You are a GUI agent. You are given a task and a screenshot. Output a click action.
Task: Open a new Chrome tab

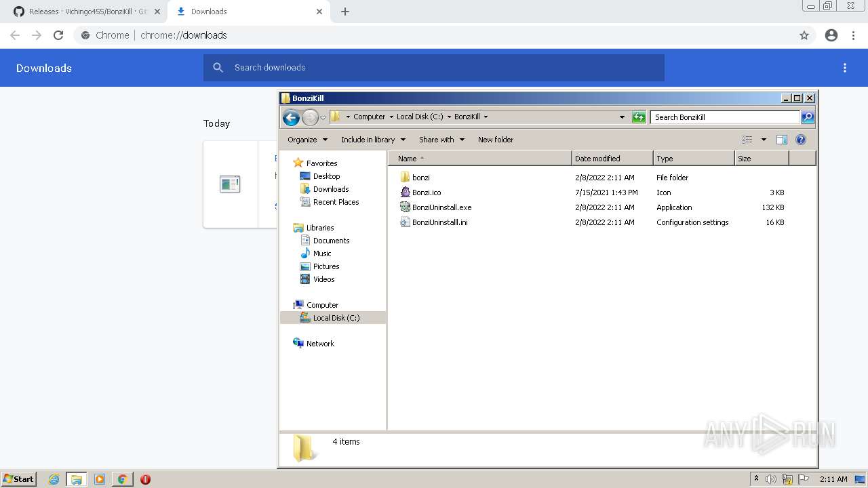tap(345, 12)
